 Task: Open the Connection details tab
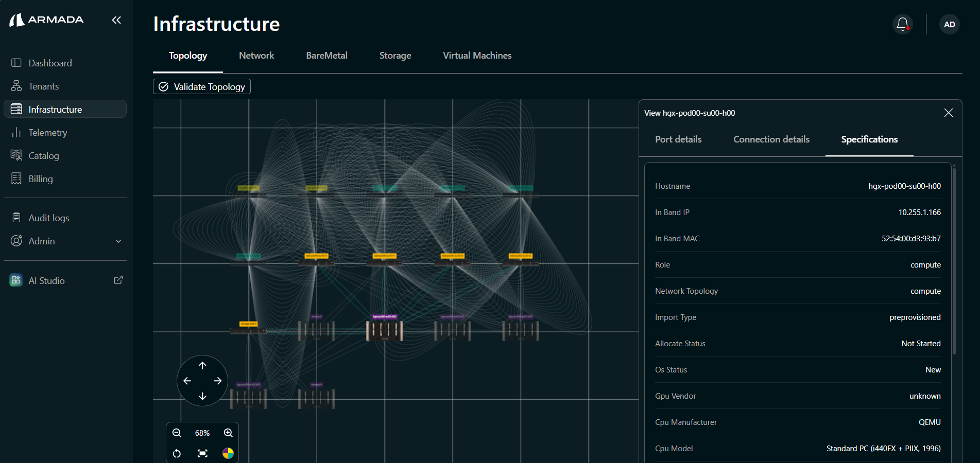771,139
